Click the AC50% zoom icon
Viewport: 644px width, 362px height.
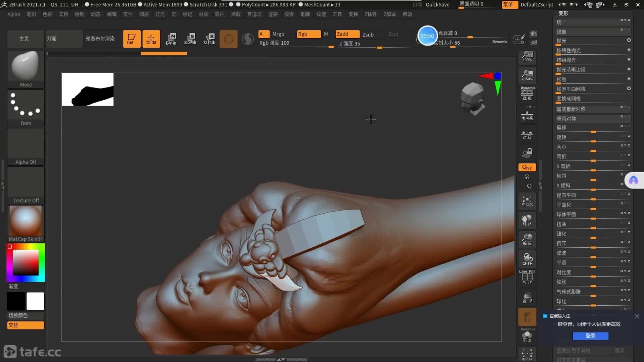point(527,75)
